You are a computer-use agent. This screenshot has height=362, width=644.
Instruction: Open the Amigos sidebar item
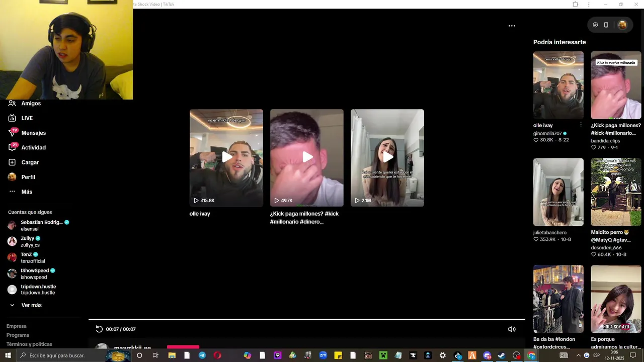point(31,104)
